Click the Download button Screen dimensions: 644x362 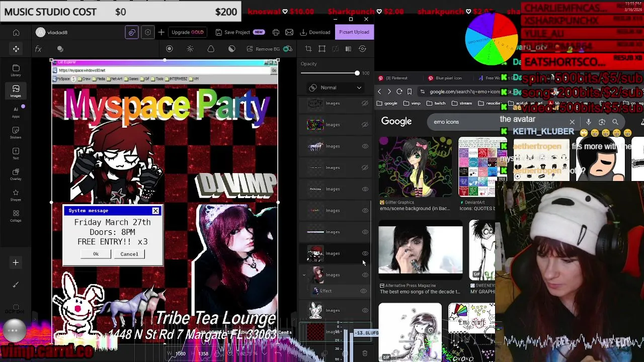tap(315, 32)
